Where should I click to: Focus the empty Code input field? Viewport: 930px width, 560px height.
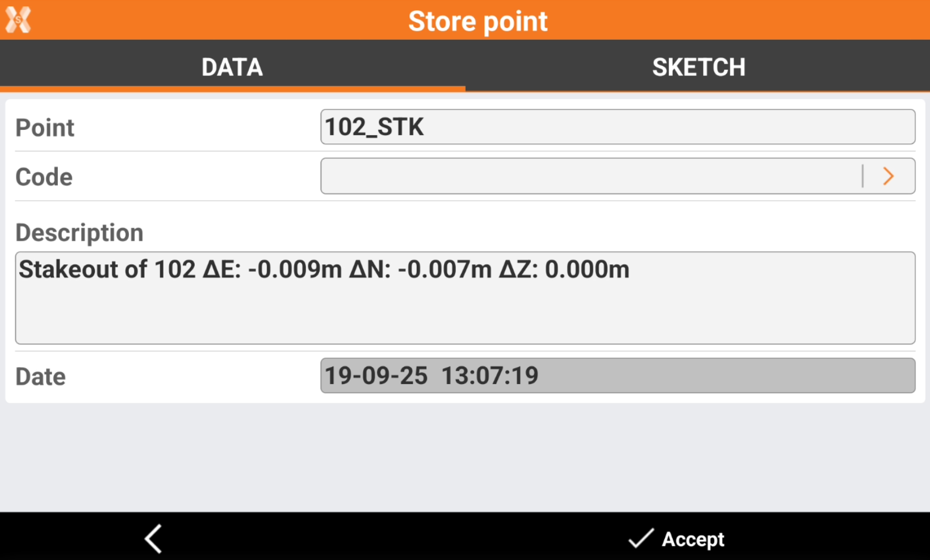point(590,176)
